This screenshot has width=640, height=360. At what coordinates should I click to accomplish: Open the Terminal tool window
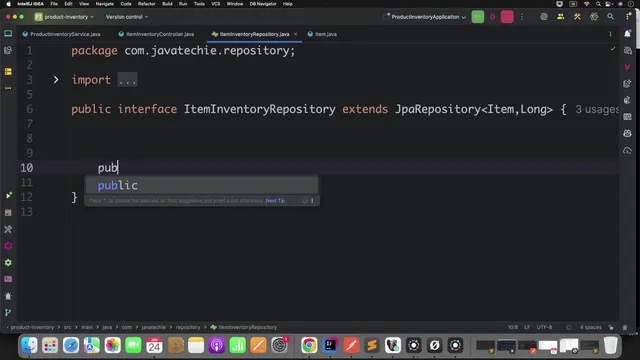pyautogui.click(x=8, y=279)
